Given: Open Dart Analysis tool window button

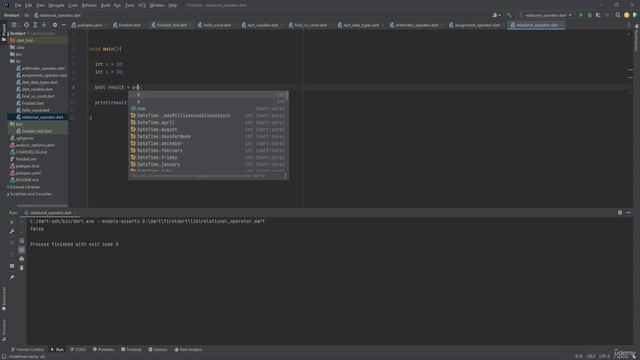Looking at the screenshot, I should click(x=188, y=349).
